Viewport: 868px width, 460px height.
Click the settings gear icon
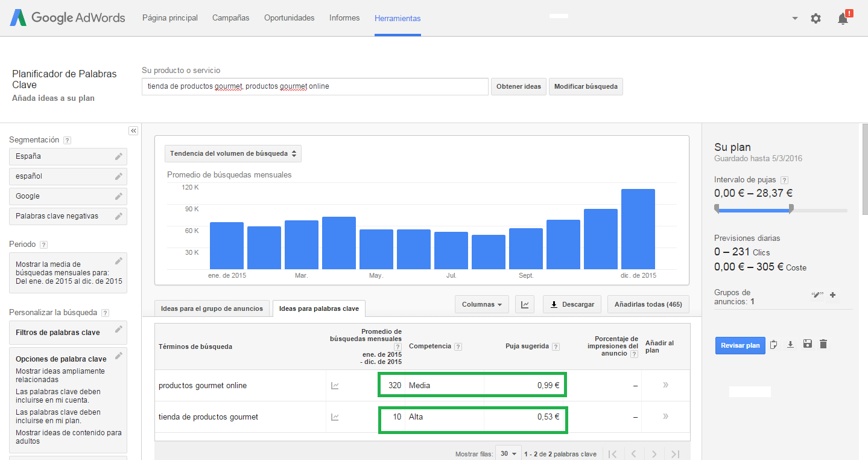coord(816,19)
